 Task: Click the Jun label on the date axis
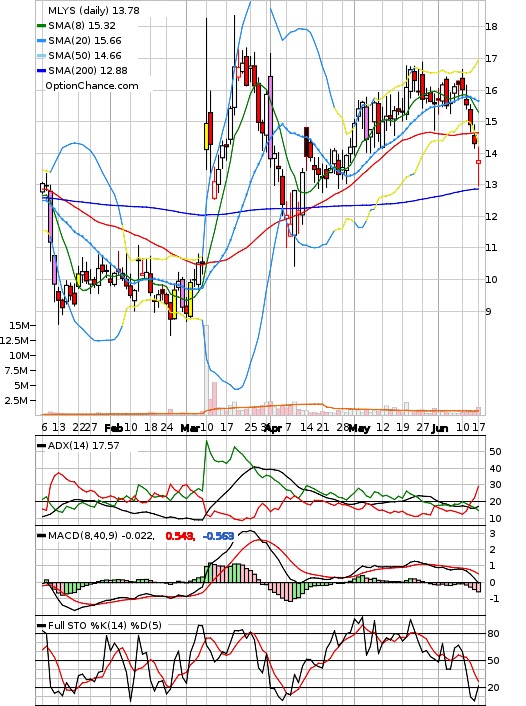tap(440, 428)
